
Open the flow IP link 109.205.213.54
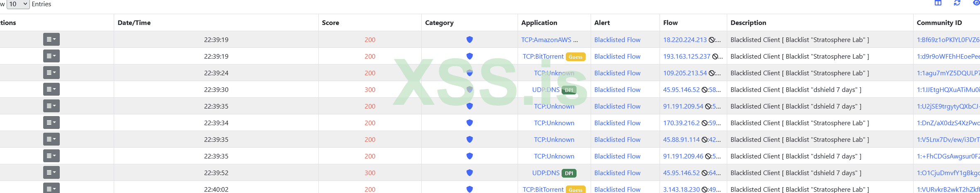685,73
